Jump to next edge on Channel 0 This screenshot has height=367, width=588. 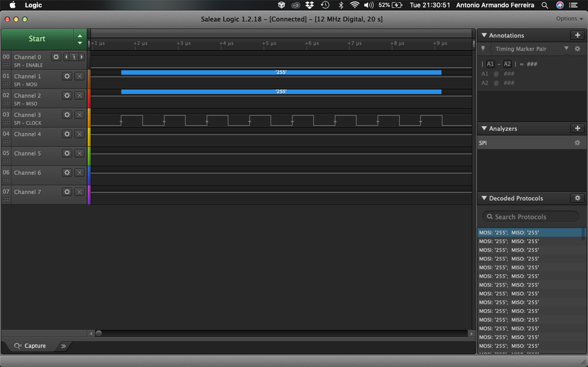tap(82, 57)
